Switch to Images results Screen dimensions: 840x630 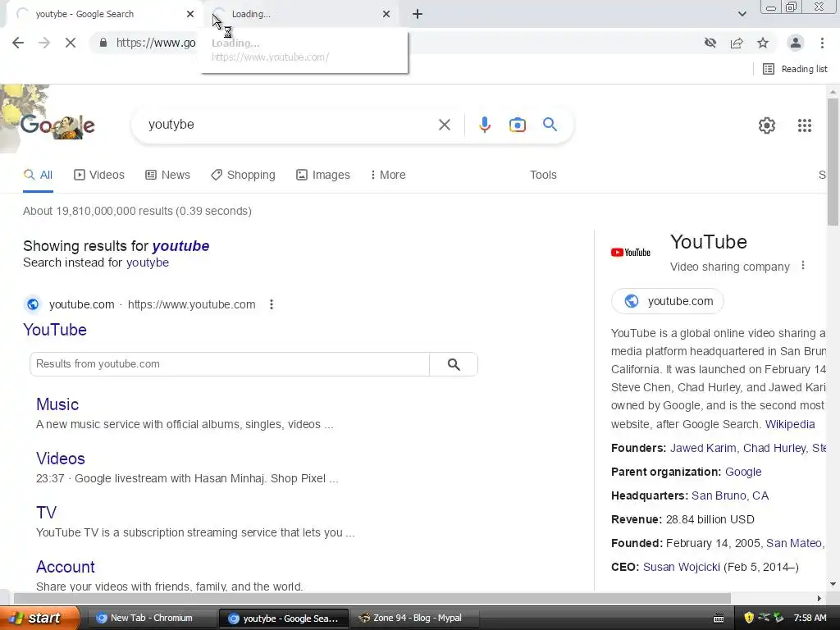pyautogui.click(x=323, y=176)
